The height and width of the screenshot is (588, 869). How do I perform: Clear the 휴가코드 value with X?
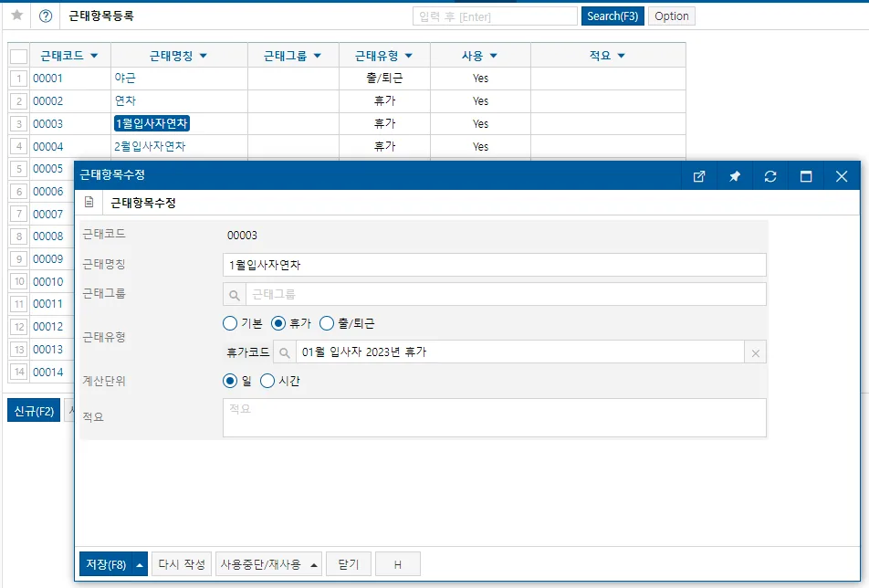point(756,353)
